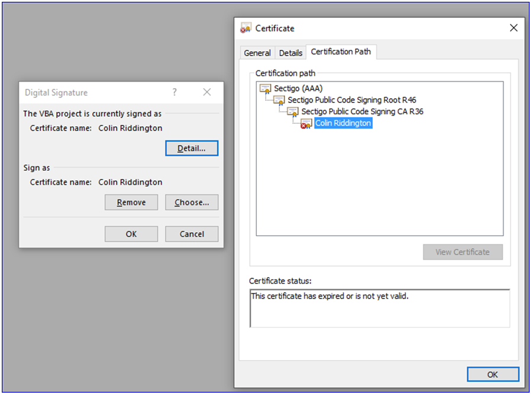Click the 'Certificate status:' label
The image size is (532, 395).
click(x=280, y=281)
